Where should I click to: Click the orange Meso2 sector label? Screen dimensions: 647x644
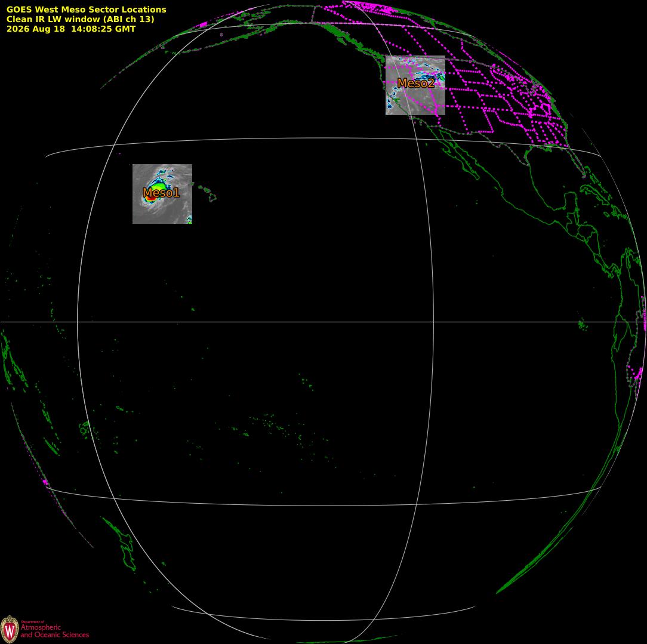click(x=416, y=83)
